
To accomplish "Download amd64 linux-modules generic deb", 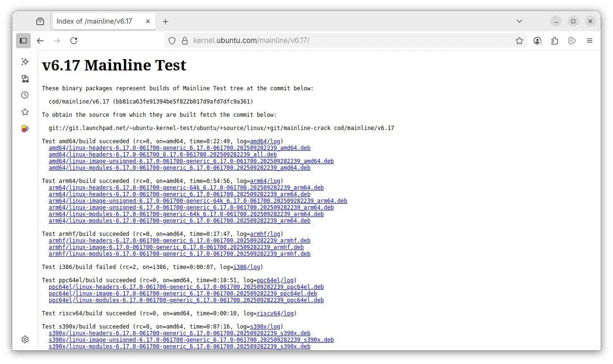I will pyautogui.click(x=180, y=168).
